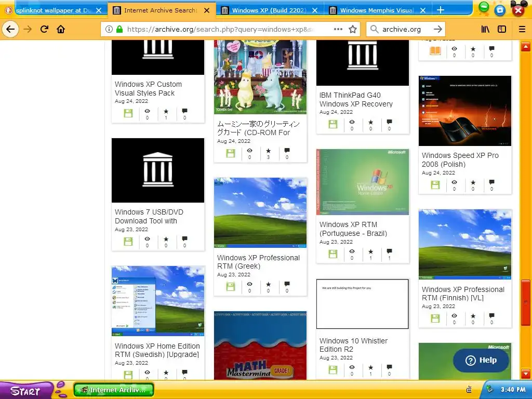The image size is (532, 399).
Task: Click reviews bubble under Windows XP RTM (Portuguese - Brazil)
Action: pos(389,251)
